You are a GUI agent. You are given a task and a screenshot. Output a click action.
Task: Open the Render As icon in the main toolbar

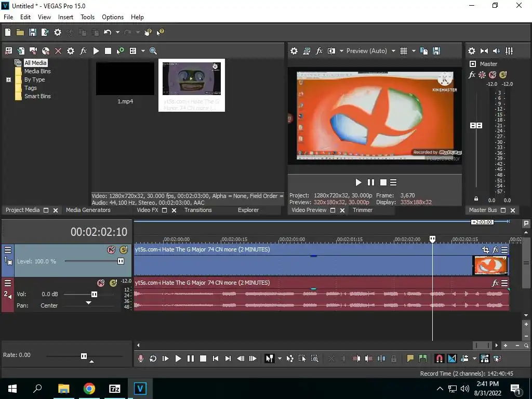(x=45, y=32)
